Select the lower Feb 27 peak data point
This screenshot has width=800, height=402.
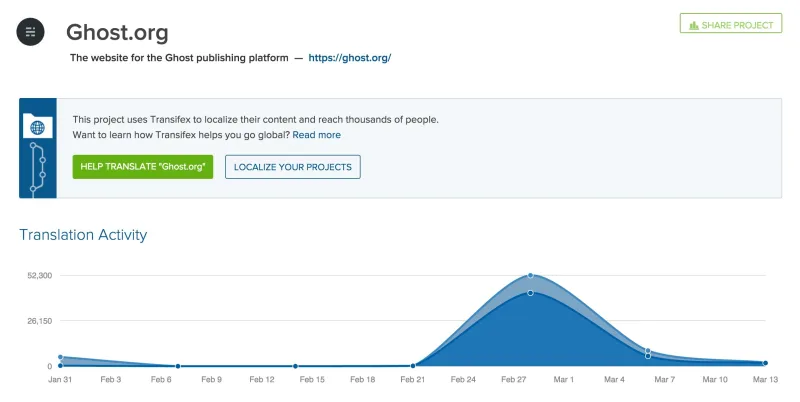[x=530, y=293]
